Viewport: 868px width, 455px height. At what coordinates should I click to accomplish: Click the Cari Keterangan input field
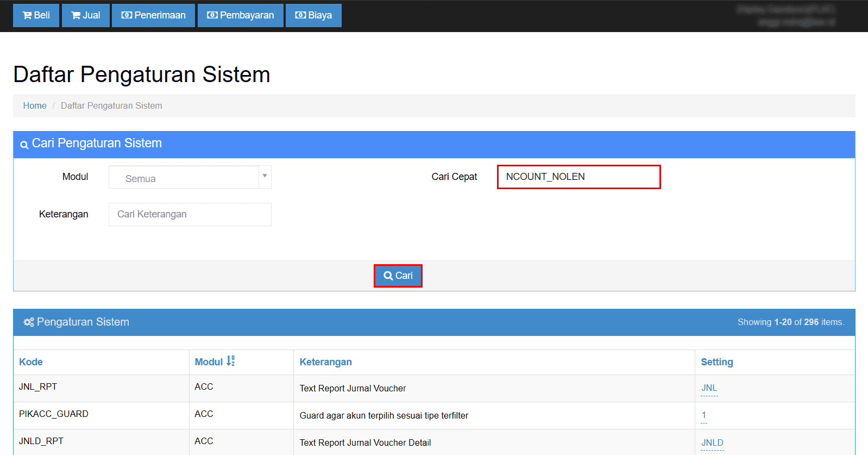pos(190,214)
